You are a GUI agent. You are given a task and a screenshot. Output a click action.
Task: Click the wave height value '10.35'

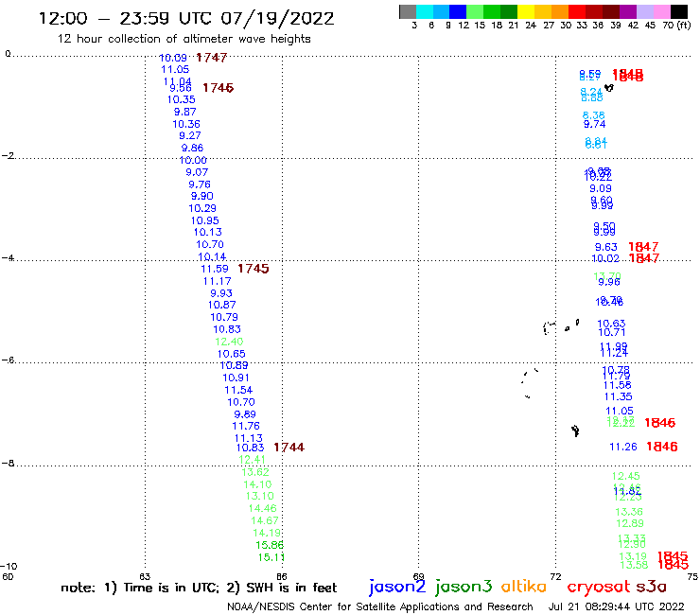(182, 99)
